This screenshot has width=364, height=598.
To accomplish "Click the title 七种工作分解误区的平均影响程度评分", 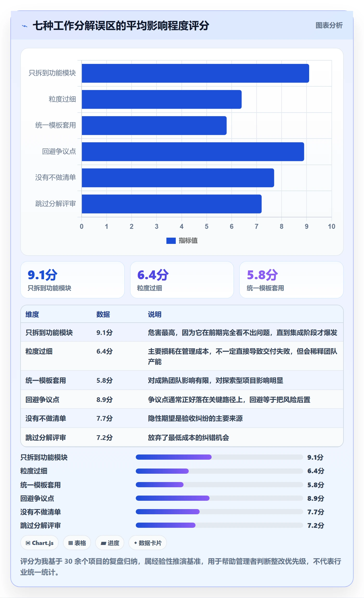I will pyautogui.click(x=121, y=26).
